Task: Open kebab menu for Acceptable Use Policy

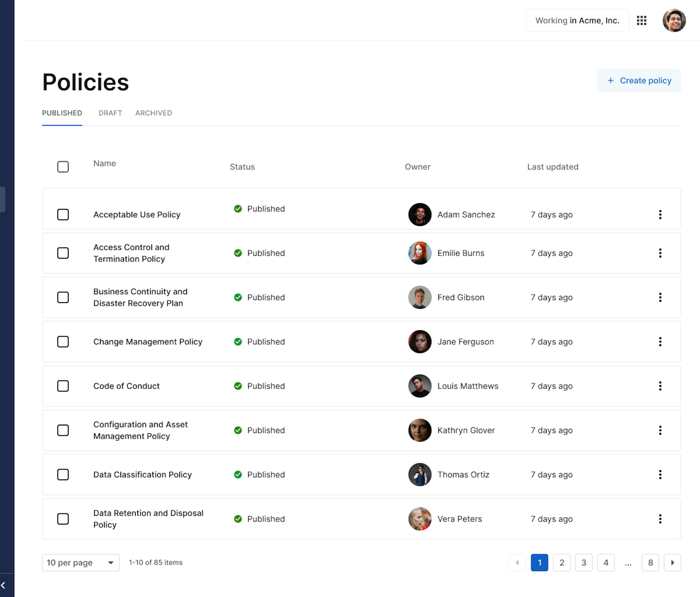Action: [x=660, y=214]
